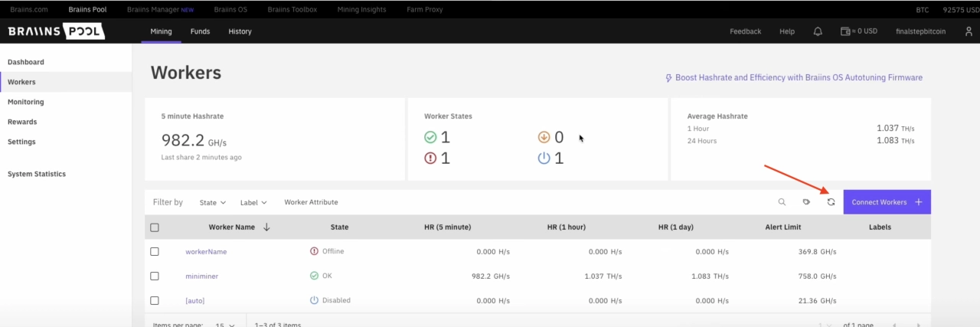
Task: Check the workerName row checkbox
Action: pos(155,251)
